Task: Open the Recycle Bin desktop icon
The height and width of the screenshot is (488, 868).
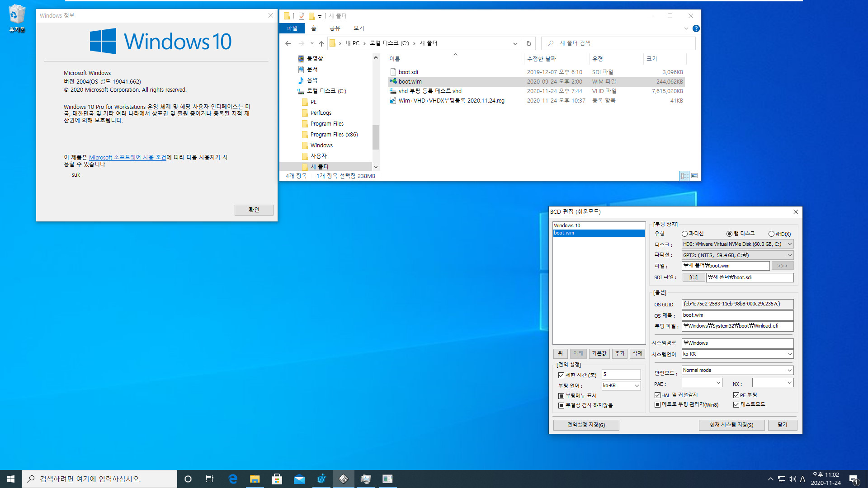Action: [x=17, y=18]
